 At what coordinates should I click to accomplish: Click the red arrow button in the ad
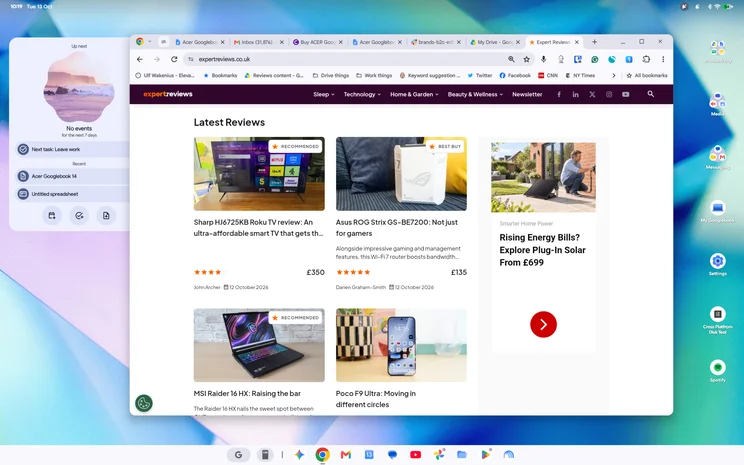[x=543, y=325]
